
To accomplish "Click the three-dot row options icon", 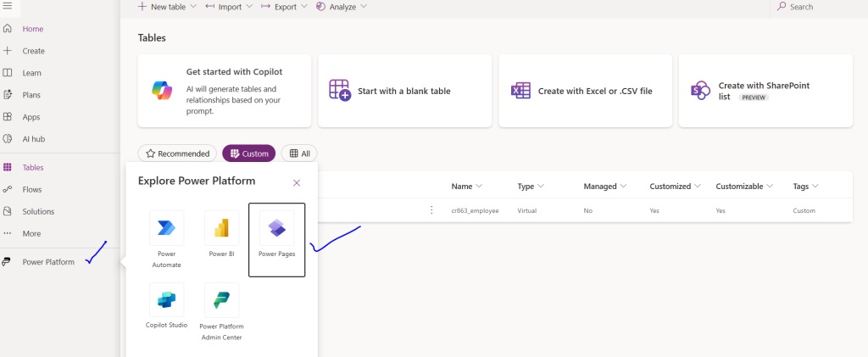I will tap(431, 210).
